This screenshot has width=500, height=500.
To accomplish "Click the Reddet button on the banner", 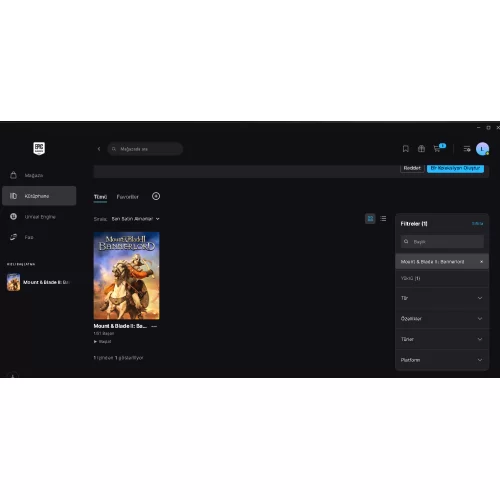I will coord(412,168).
